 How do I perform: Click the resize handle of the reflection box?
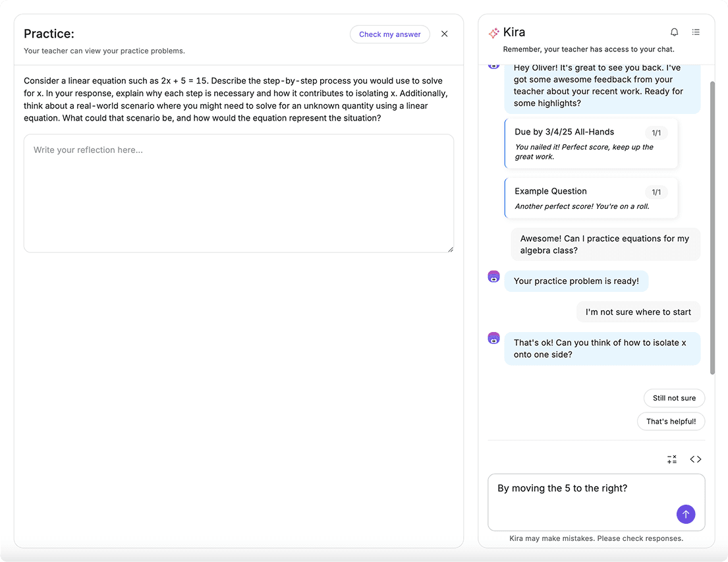pyautogui.click(x=451, y=250)
